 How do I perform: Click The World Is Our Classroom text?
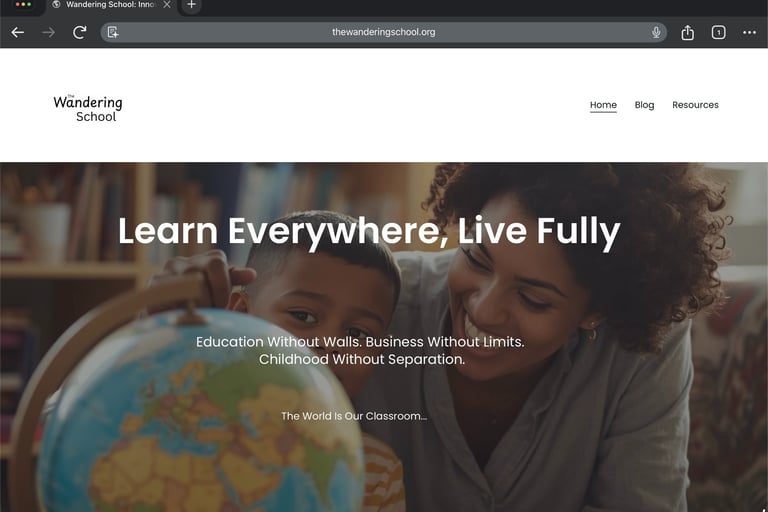[x=354, y=416]
